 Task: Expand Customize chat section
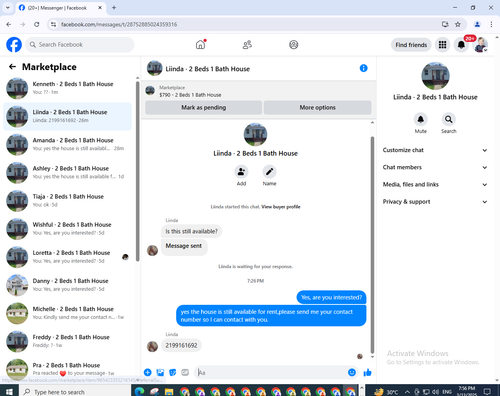tap(435, 150)
